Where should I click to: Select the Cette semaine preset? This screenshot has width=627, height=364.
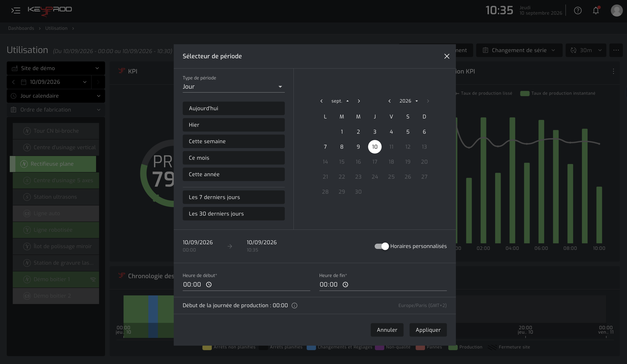click(233, 141)
